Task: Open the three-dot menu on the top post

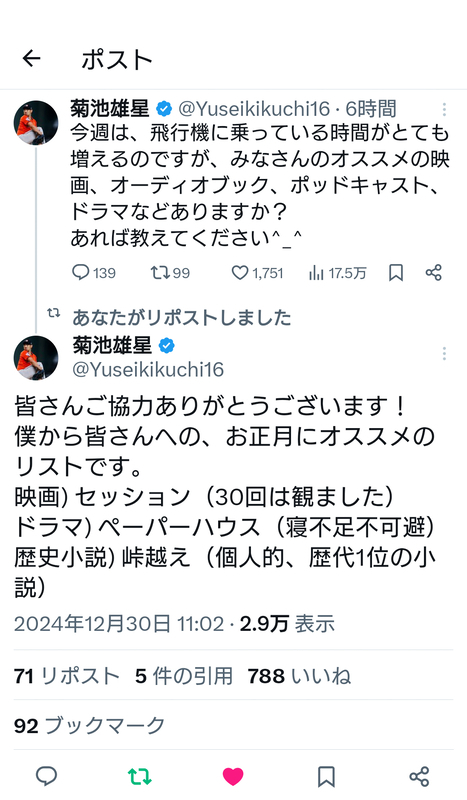Action: 444,110
